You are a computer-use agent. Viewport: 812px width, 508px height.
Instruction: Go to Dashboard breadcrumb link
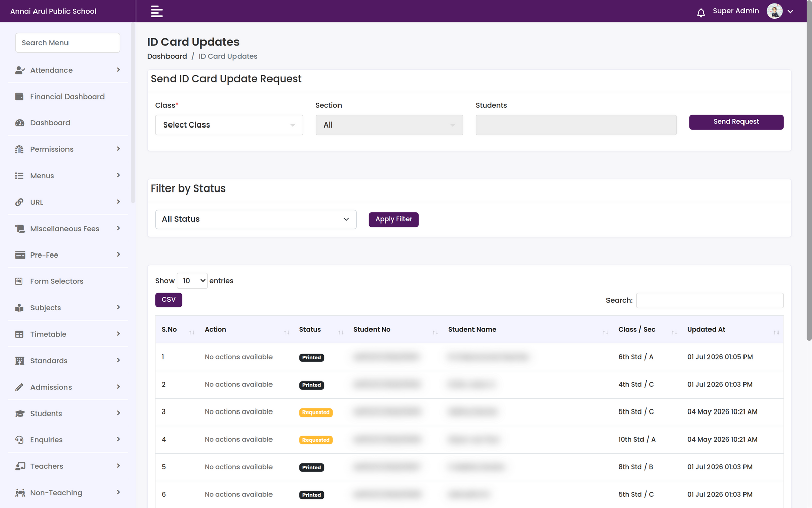point(167,56)
